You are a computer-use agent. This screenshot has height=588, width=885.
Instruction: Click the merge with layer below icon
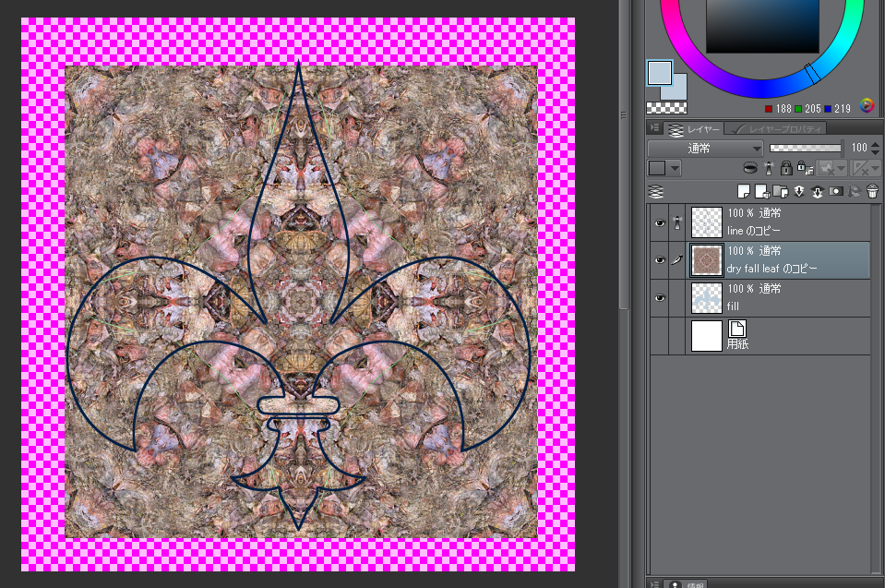click(x=817, y=192)
